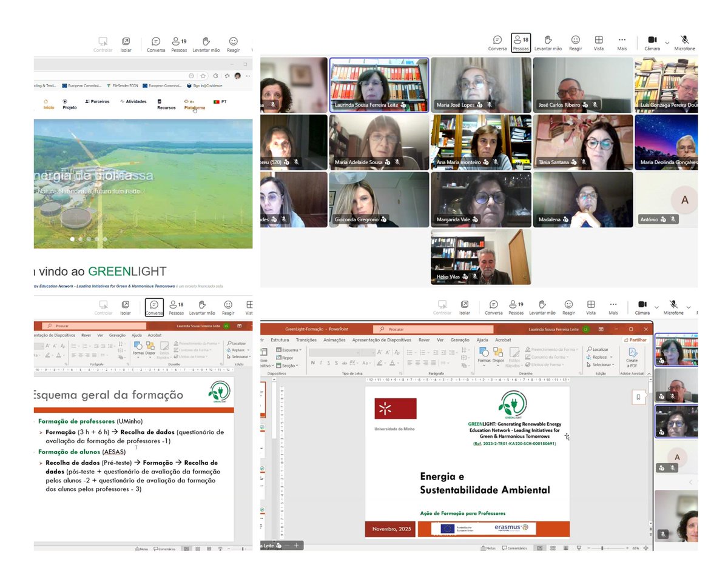
Task: Select José Carlos Ribeiro video tile
Action: (x=583, y=85)
